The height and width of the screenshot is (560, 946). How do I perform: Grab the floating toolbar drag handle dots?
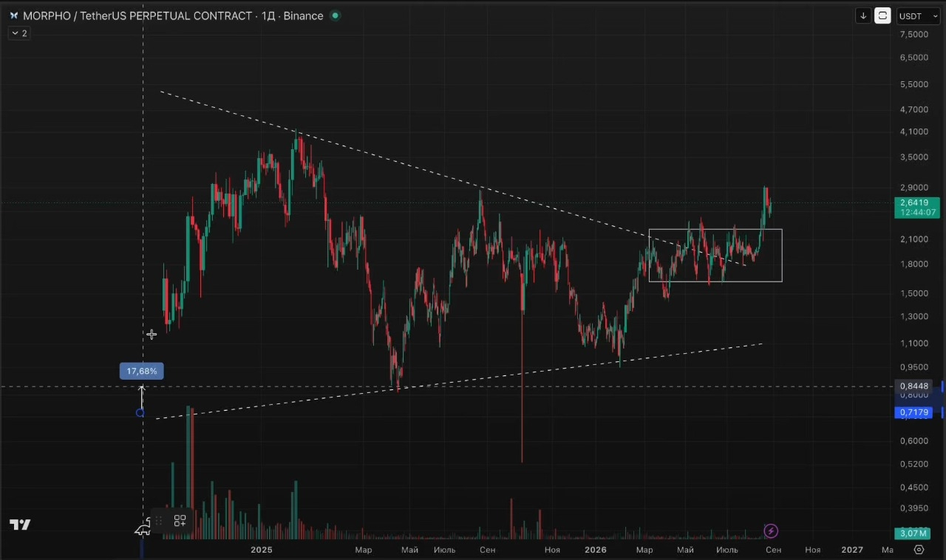[x=158, y=521]
